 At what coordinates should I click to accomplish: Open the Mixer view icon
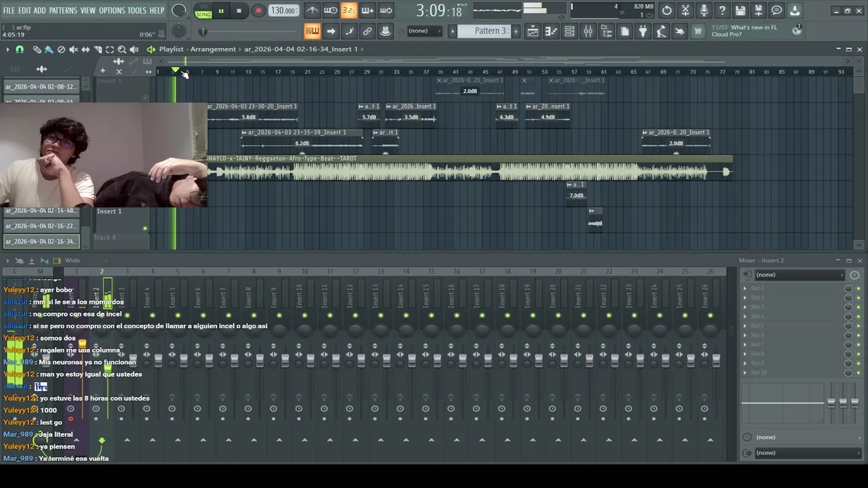click(x=588, y=31)
